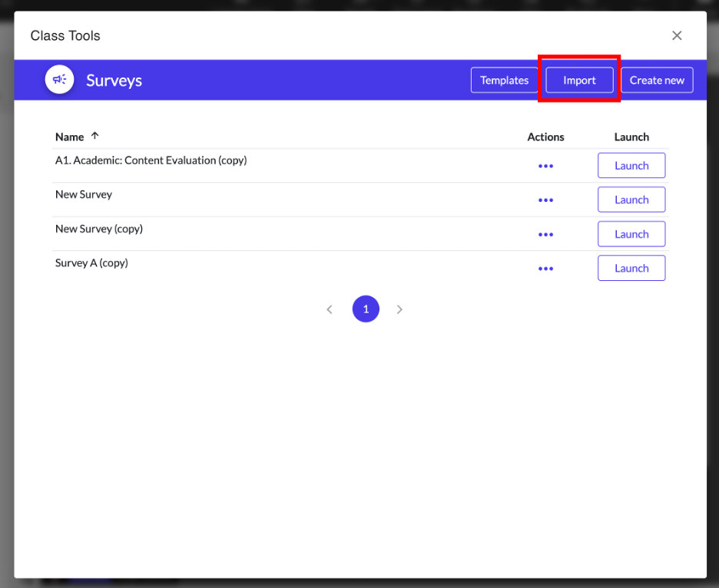Click Create new survey button
Screen dimensions: 719x588
click(657, 80)
